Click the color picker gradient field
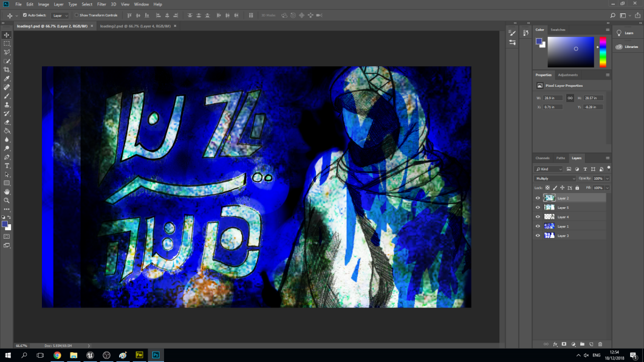Screen dimensions: 644x362 click(x=570, y=52)
